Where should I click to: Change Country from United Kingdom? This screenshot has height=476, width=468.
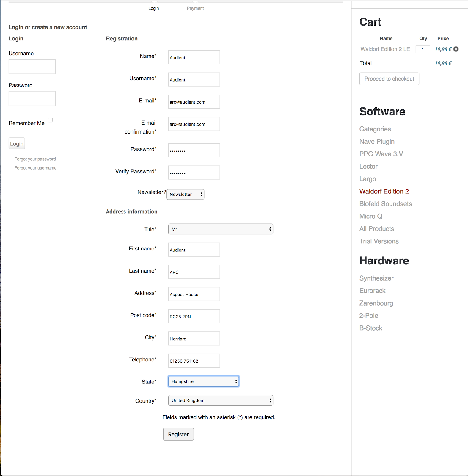tap(221, 400)
